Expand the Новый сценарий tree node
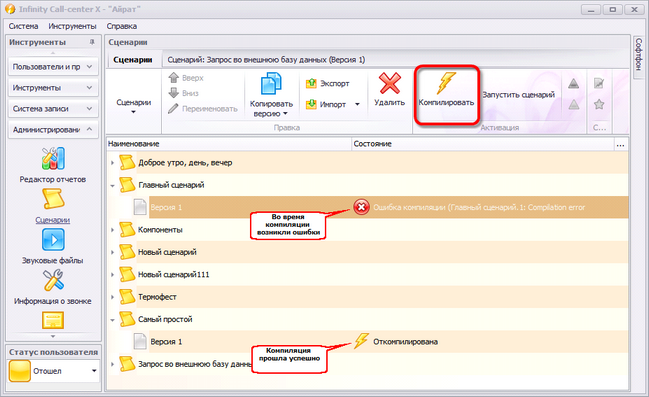The width and height of the screenshot is (649, 397). click(112, 253)
